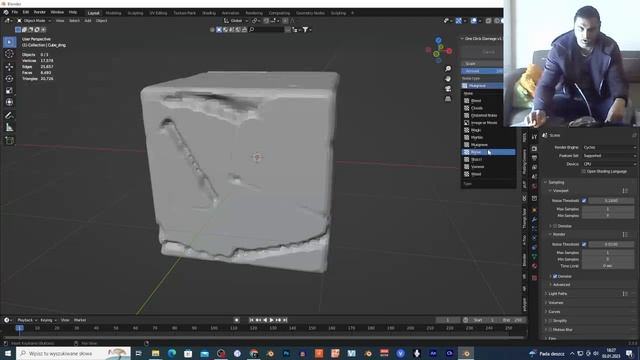Select the Add Cube tool
The image size is (640, 360).
point(9,141)
